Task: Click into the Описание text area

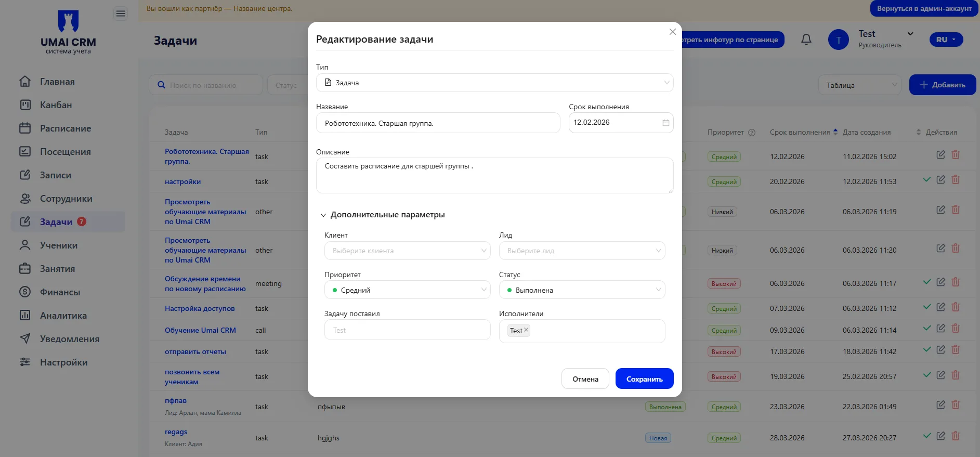Action: coord(494,175)
